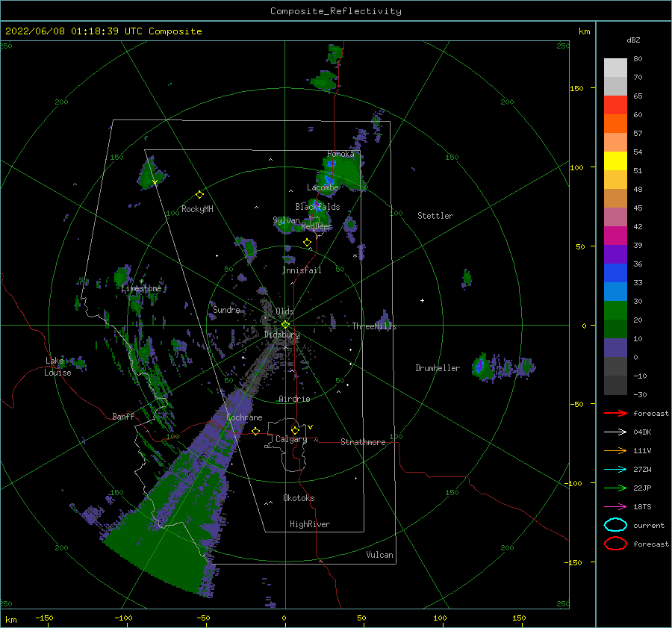Click the Limestone label

[141, 289]
